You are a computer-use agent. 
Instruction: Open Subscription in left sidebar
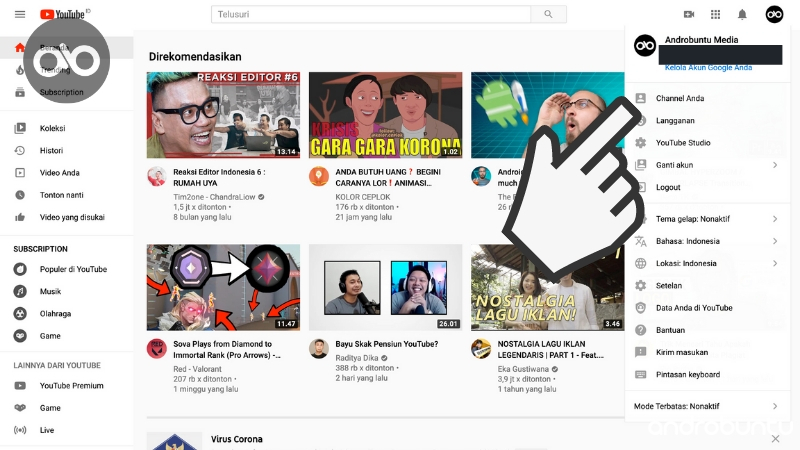pos(66,92)
